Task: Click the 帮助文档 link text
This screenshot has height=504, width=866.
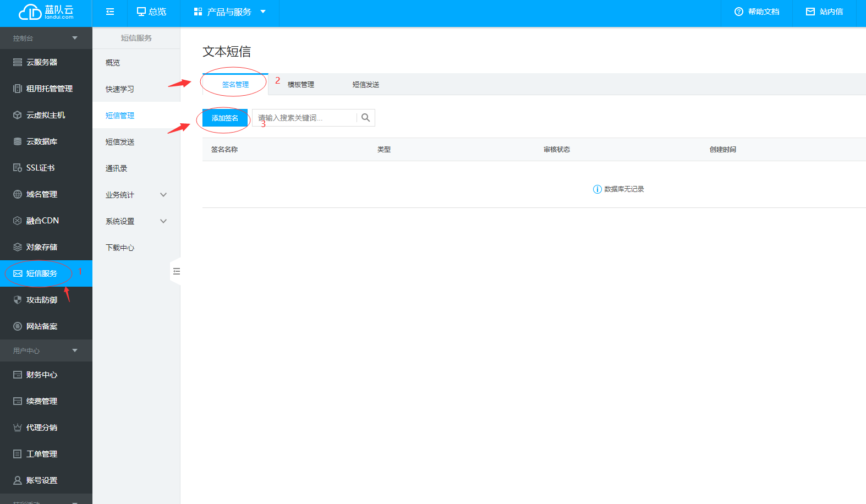Action: [764, 12]
